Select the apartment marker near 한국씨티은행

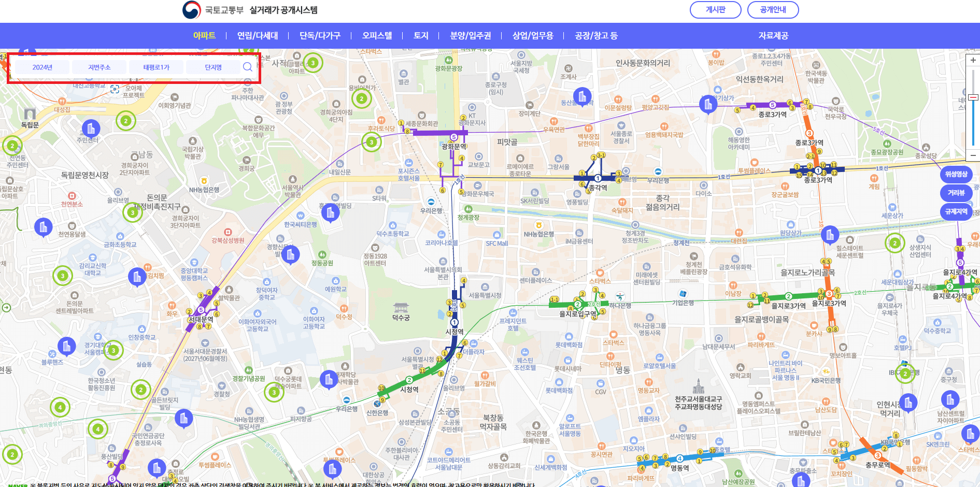(330, 212)
